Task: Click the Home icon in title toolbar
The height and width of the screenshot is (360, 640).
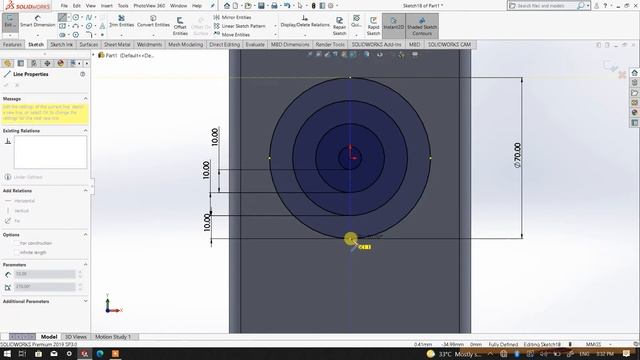Action: point(227,6)
